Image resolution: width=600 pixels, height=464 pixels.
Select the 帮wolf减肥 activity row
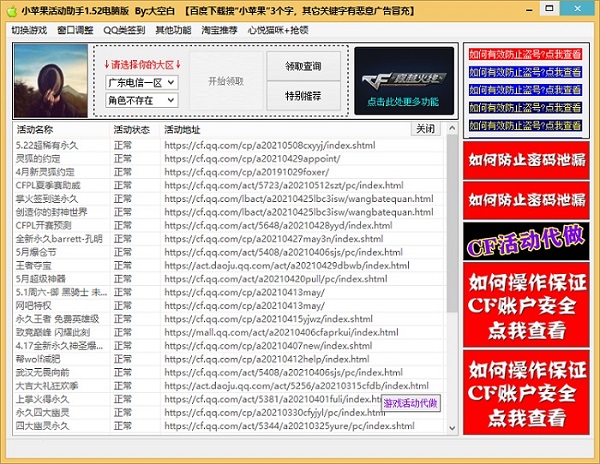click(228, 359)
